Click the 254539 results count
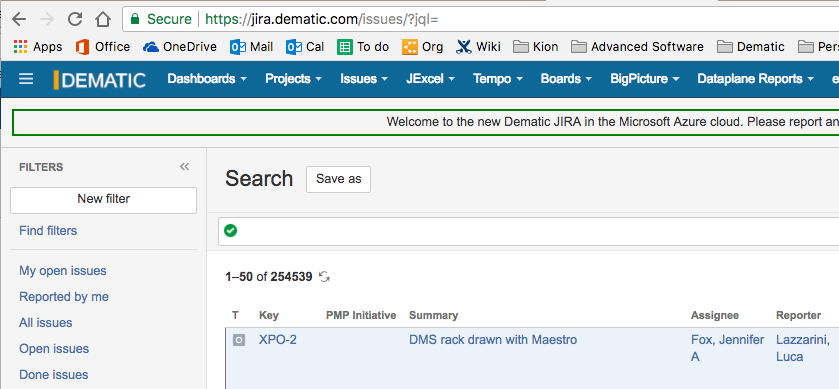The width and height of the screenshot is (839, 389). click(x=291, y=277)
